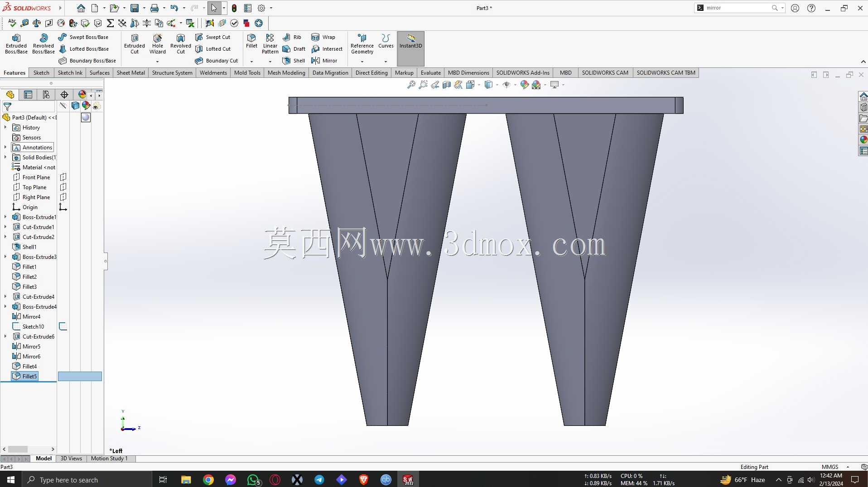This screenshot has width=868, height=487.
Task: Click the Rib feature tool
Action: 292,37
